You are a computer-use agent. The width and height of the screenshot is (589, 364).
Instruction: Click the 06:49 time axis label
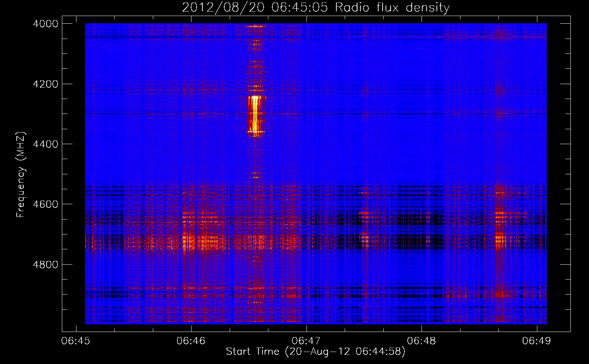pos(537,341)
